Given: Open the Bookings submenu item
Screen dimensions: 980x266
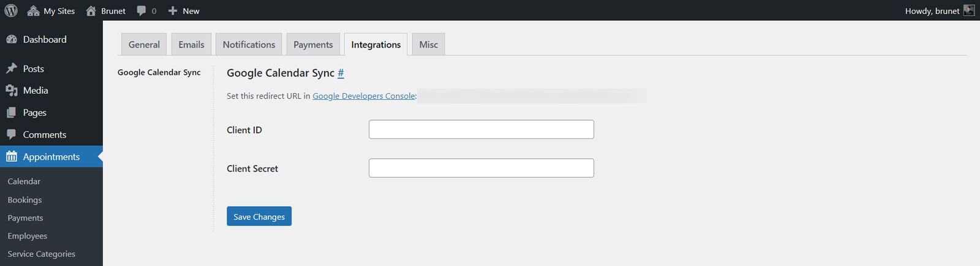Looking at the screenshot, I should point(24,200).
